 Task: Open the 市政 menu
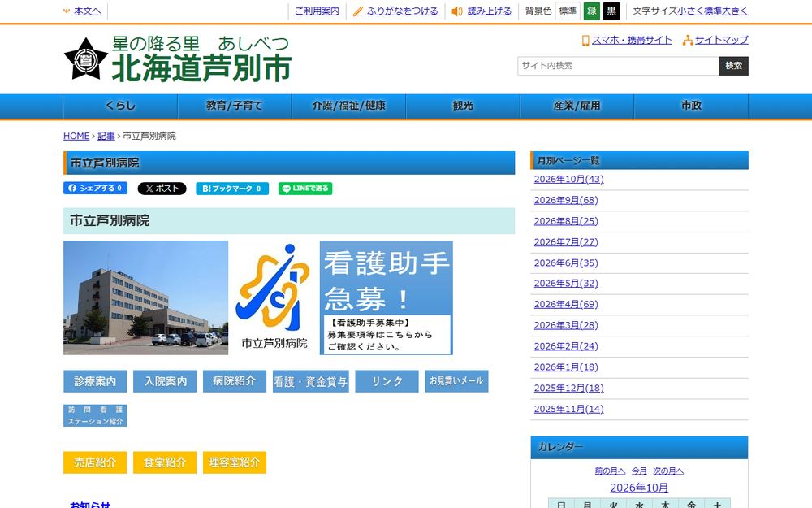click(x=691, y=106)
